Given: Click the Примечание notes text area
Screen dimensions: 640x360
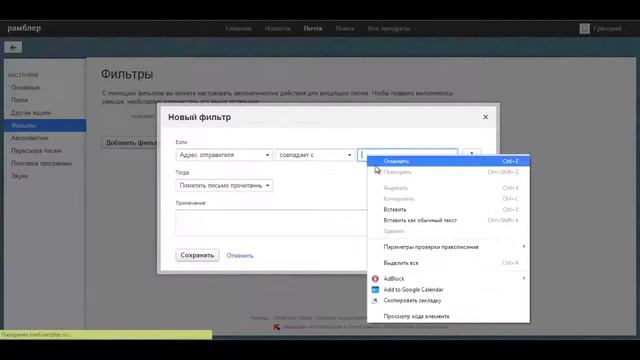Looking at the screenshot, I should pos(271,223).
